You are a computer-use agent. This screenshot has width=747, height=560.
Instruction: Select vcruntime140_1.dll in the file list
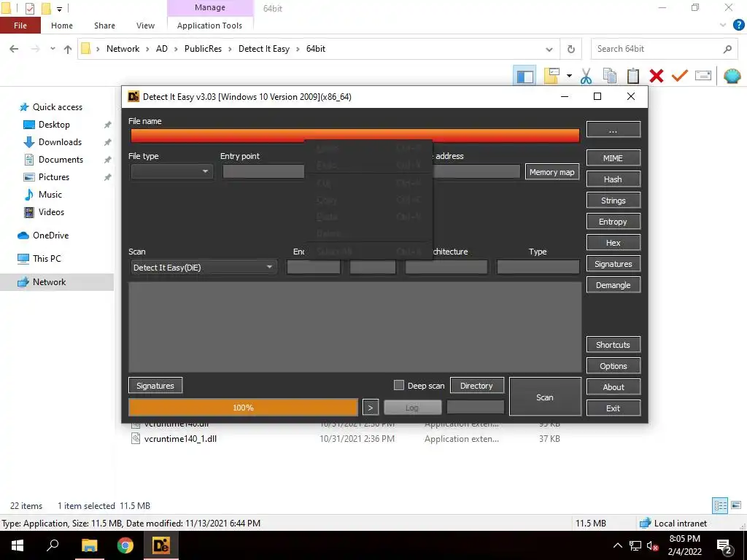coord(181,438)
